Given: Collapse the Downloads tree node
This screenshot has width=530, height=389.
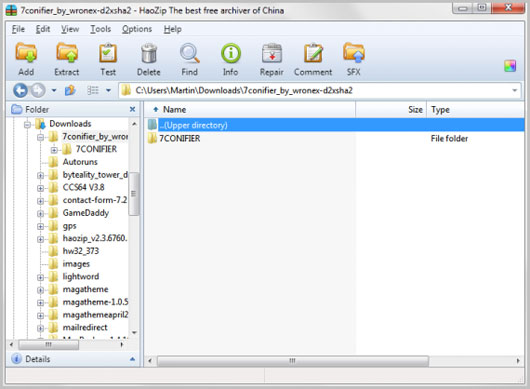Looking at the screenshot, I should pyautogui.click(x=28, y=125).
